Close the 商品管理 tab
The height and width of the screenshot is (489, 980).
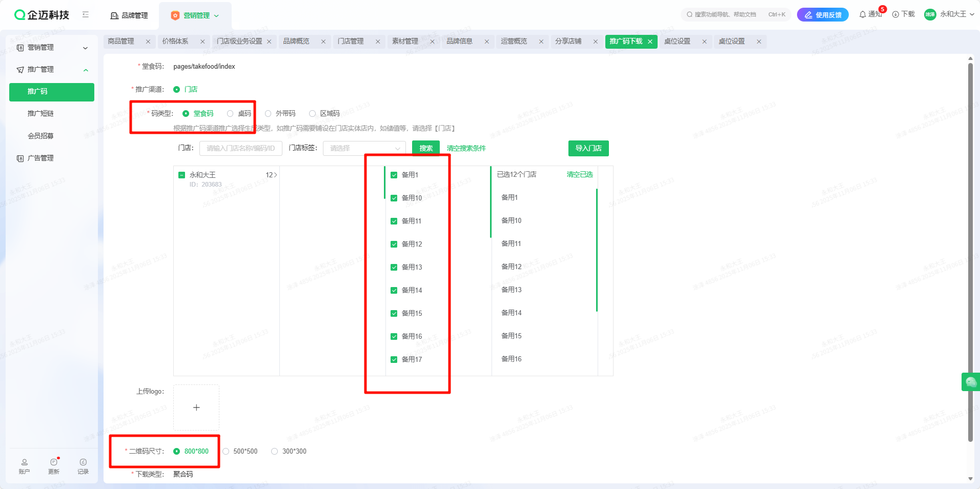tap(148, 42)
